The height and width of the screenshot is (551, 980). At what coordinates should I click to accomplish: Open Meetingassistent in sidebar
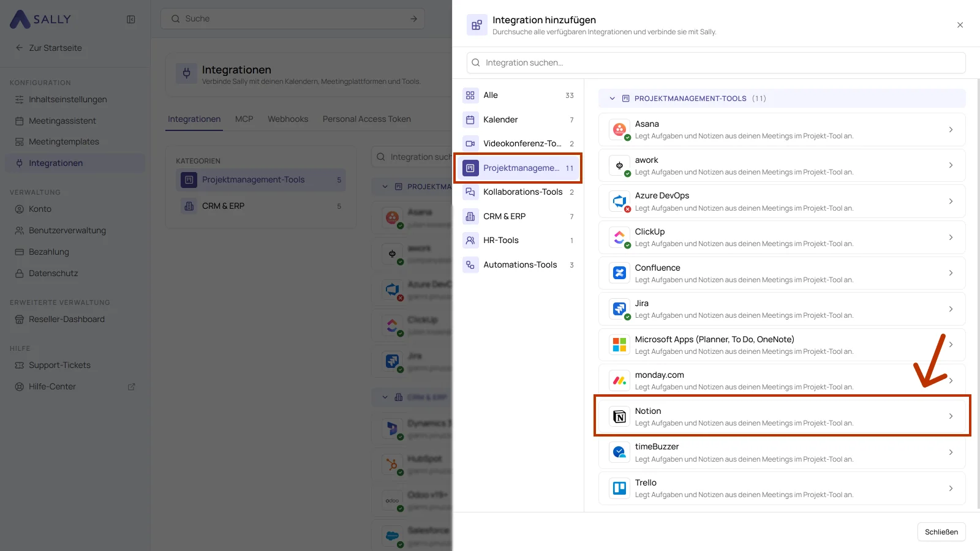(75, 121)
